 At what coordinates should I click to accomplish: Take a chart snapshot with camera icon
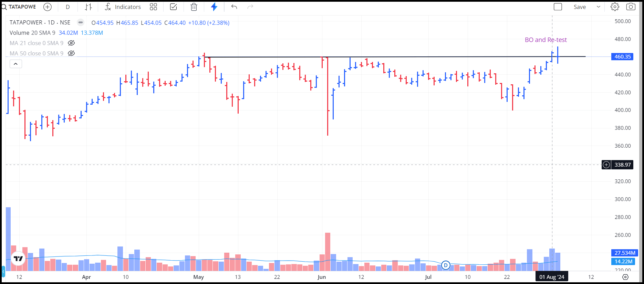631,7
